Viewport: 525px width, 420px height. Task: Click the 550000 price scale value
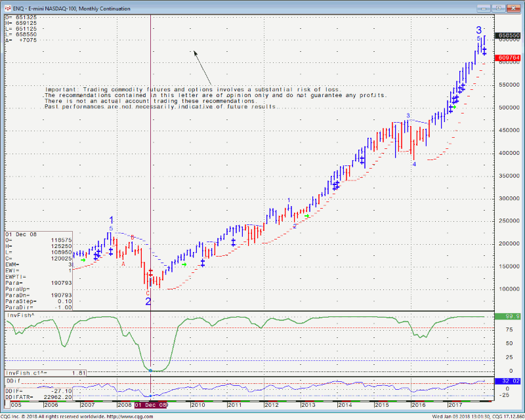click(509, 85)
